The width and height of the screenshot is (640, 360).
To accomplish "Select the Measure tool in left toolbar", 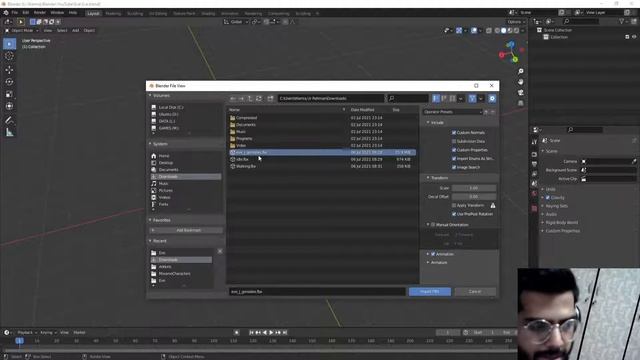I will [9, 133].
